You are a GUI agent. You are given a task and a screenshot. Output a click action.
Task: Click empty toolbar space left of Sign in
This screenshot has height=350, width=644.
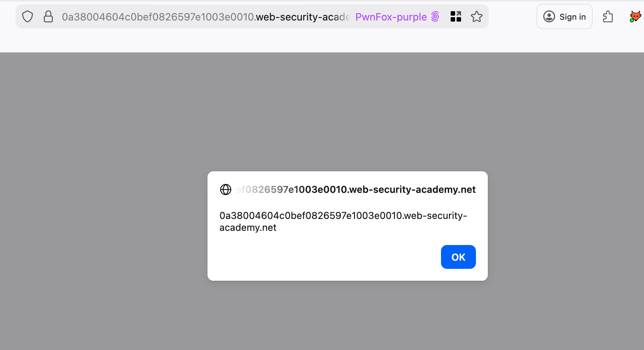point(512,17)
